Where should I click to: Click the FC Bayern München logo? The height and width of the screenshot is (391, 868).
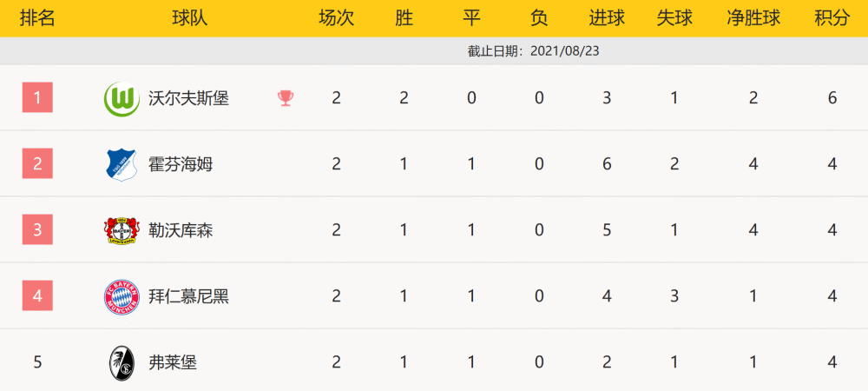[x=122, y=297]
